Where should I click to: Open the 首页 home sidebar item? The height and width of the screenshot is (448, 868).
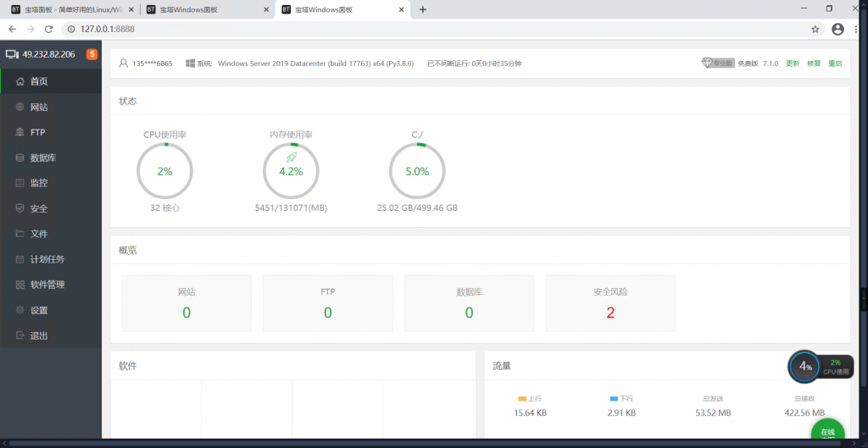pos(51,81)
